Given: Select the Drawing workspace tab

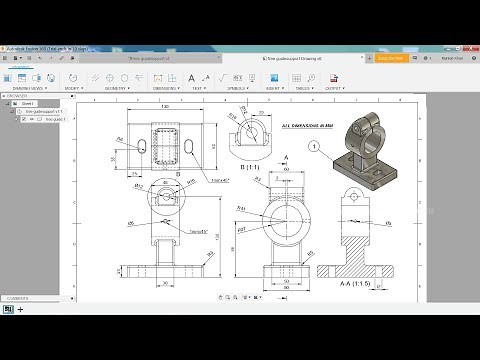Looking at the screenshot, I should coord(21,67).
